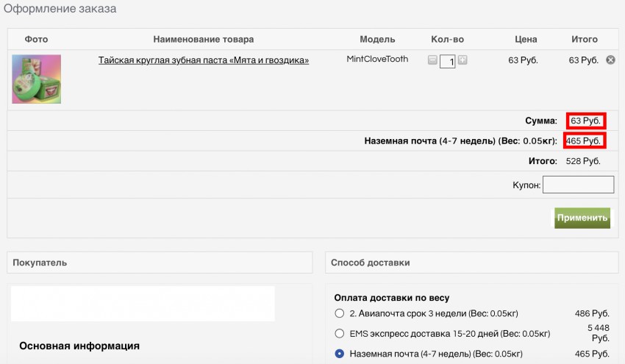The width and height of the screenshot is (625, 364).
Task: Click the Основная информация heading
Action: [79, 346]
